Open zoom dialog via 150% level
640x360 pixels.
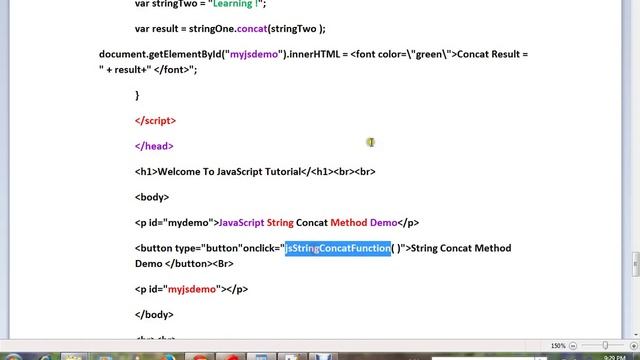558,346
